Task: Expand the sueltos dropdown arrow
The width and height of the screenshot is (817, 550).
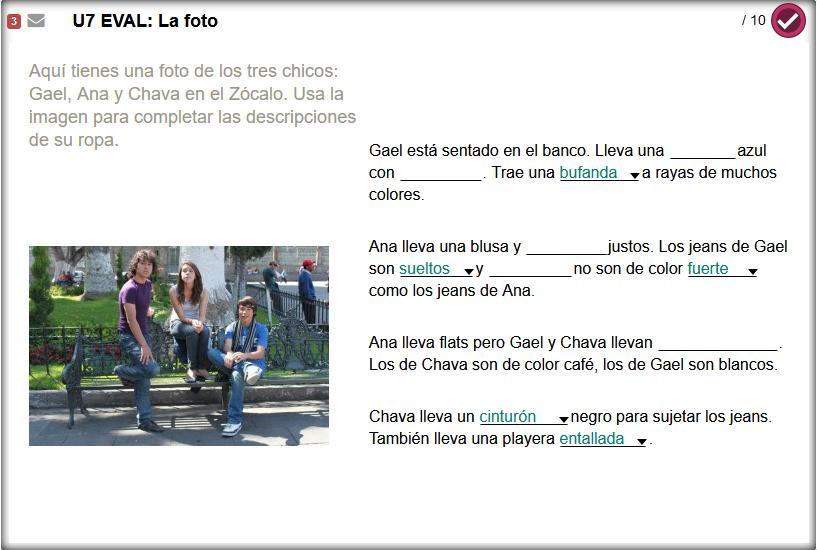Action: pos(468,271)
